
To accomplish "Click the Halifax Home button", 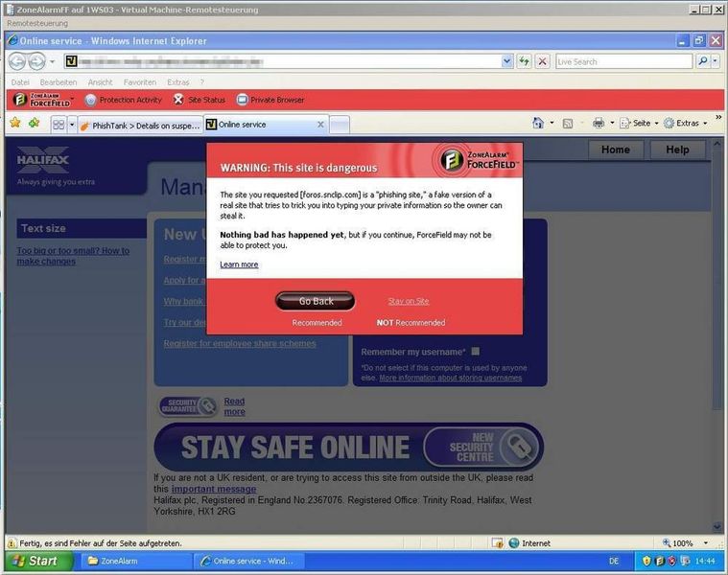I will pos(616,149).
